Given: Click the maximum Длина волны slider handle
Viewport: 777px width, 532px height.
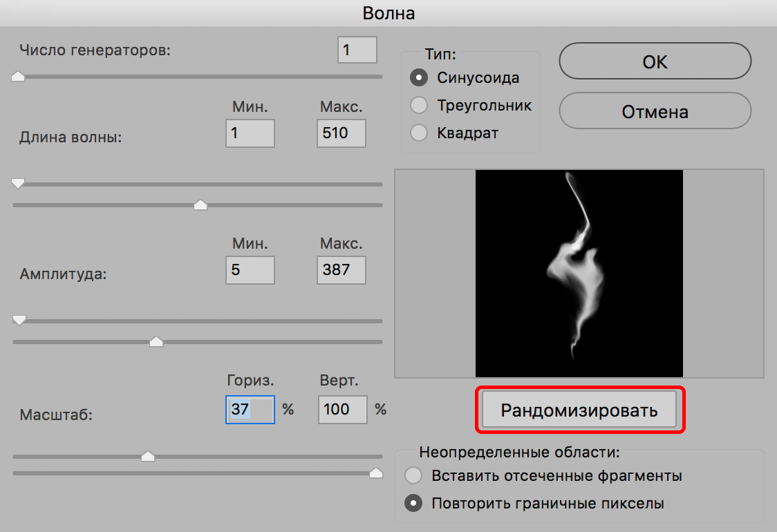Looking at the screenshot, I should pyautogui.click(x=200, y=205).
